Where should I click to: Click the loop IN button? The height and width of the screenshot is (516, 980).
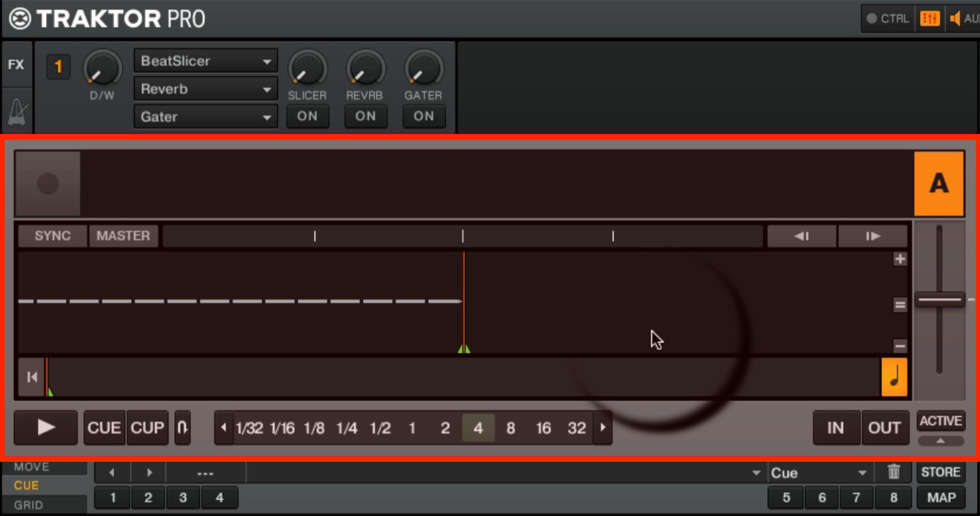tap(836, 427)
